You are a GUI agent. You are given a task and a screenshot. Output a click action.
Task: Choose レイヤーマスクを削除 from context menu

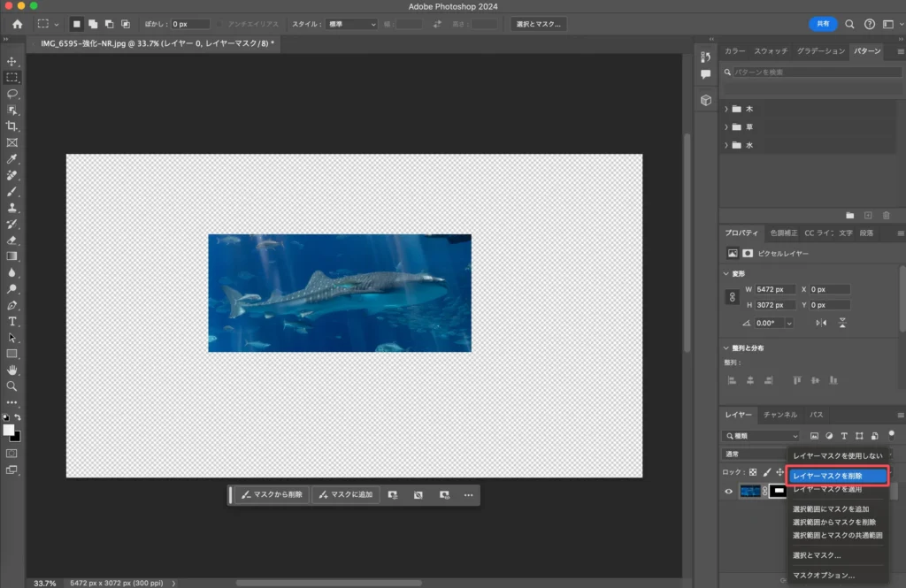pyautogui.click(x=836, y=476)
